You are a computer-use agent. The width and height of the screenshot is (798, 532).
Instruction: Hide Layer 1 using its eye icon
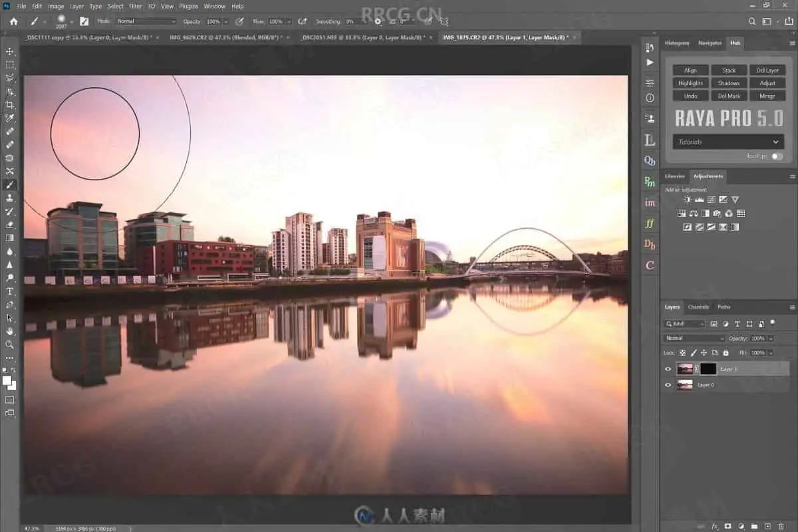coord(668,369)
